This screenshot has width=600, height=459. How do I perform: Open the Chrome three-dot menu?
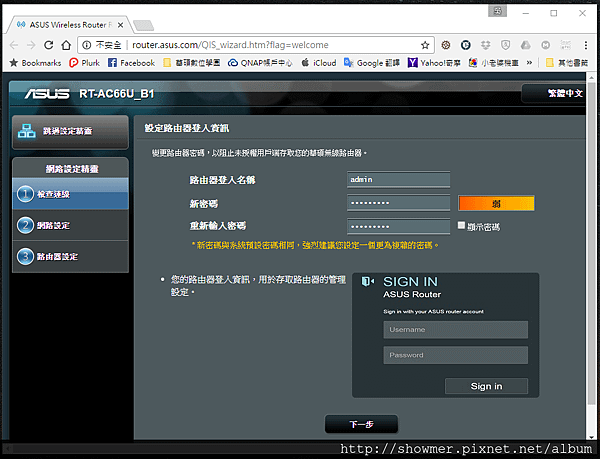[585, 45]
